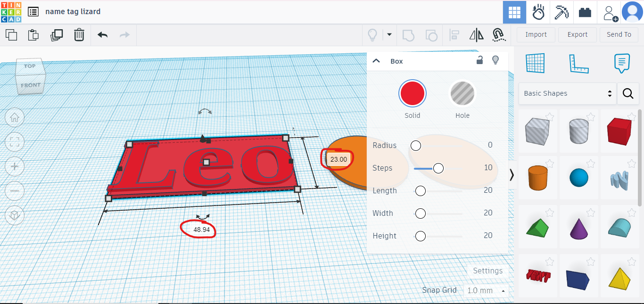Collapse the Box inspector panel
Viewport: 644px width, 304px height.
coord(376,61)
